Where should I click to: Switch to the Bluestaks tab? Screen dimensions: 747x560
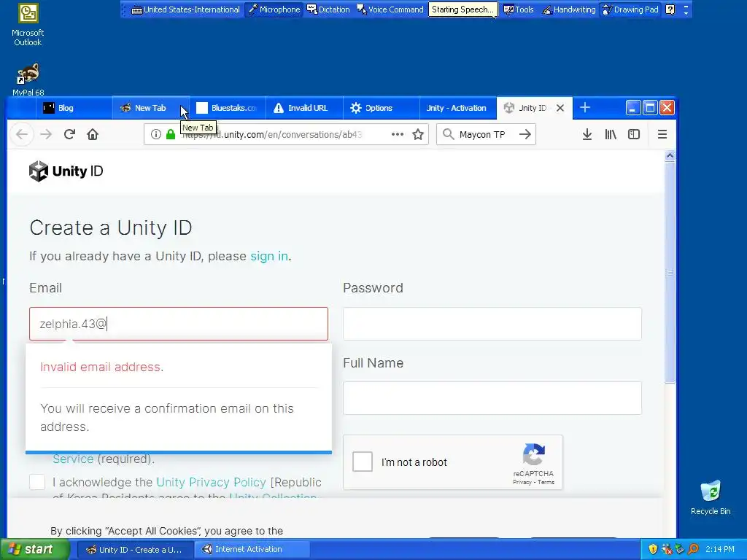(228, 108)
